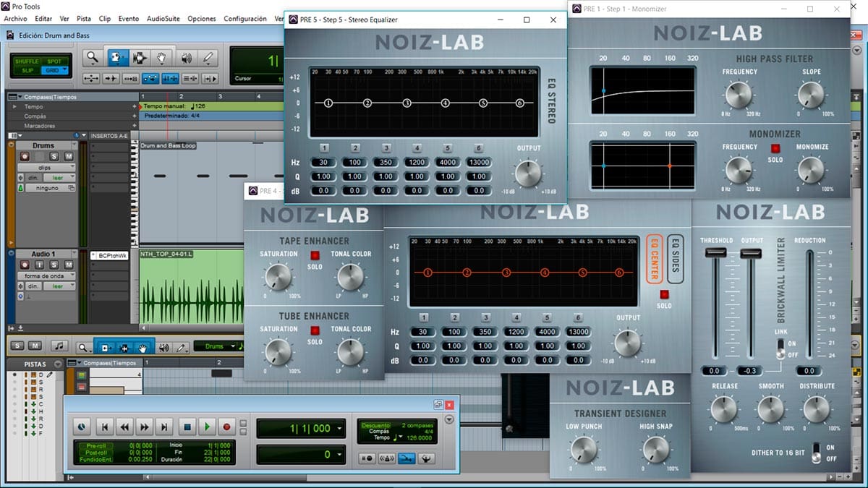Open the Pista menu
This screenshot has width=868, height=488.
click(x=85, y=18)
